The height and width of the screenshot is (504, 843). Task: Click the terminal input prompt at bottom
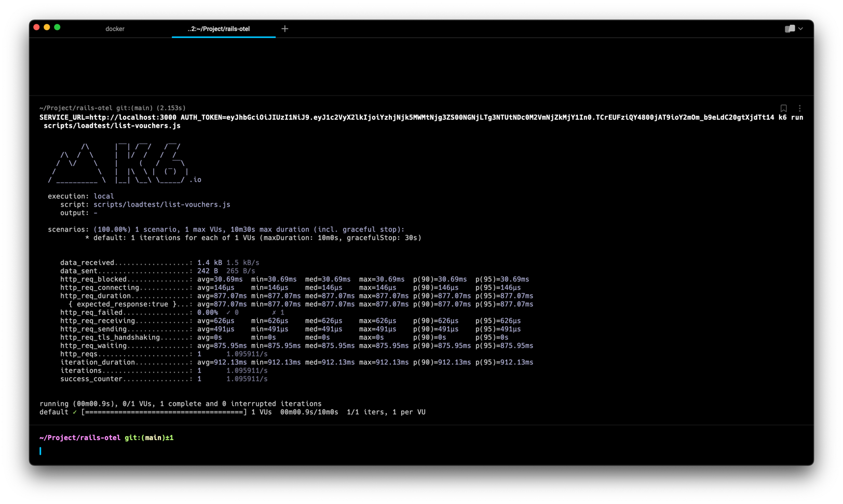(x=41, y=451)
